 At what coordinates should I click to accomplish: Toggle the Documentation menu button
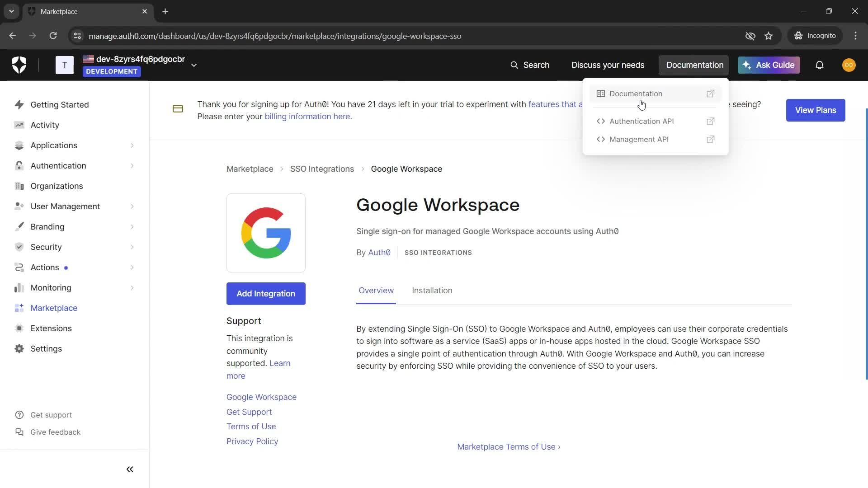click(x=694, y=65)
